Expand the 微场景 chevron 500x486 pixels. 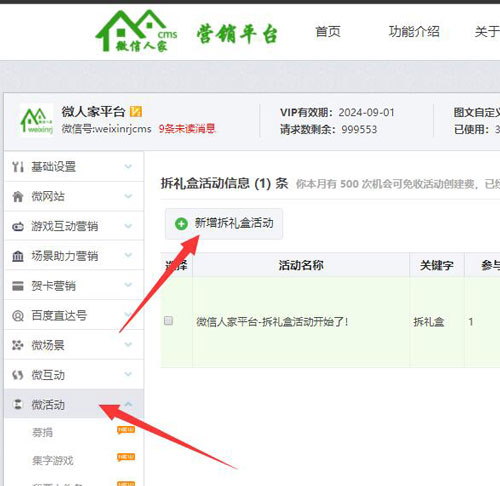coord(128,344)
